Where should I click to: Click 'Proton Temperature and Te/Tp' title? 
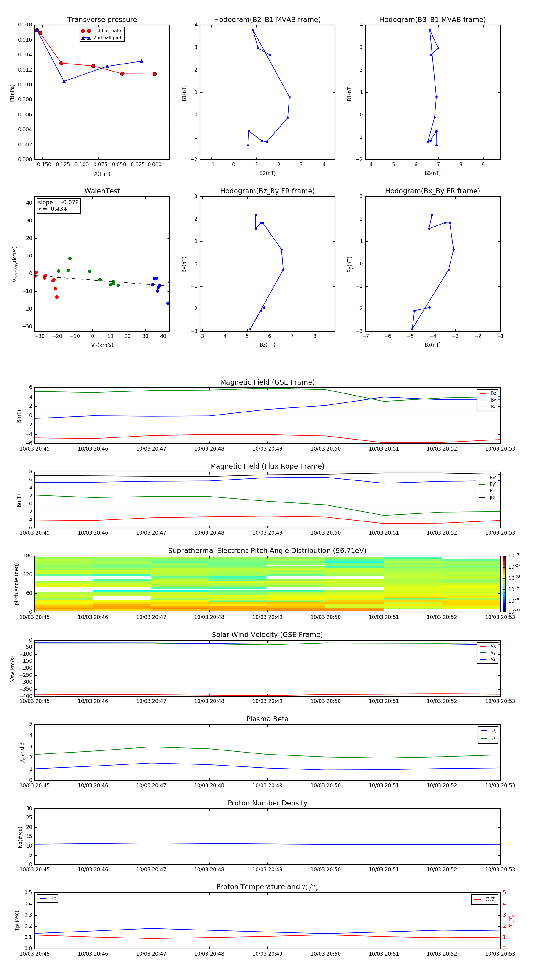coord(267,887)
